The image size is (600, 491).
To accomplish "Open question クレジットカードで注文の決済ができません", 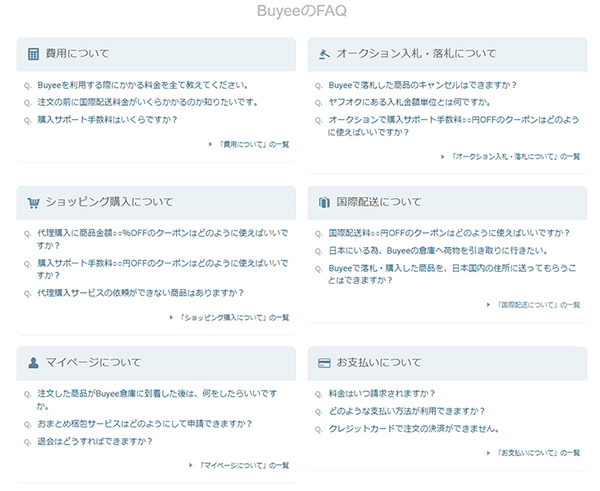I will click(x=414, y=429).
